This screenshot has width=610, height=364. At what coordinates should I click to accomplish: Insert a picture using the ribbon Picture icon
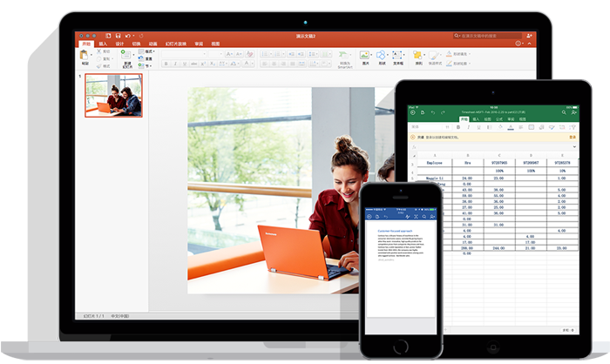(366, 57)
